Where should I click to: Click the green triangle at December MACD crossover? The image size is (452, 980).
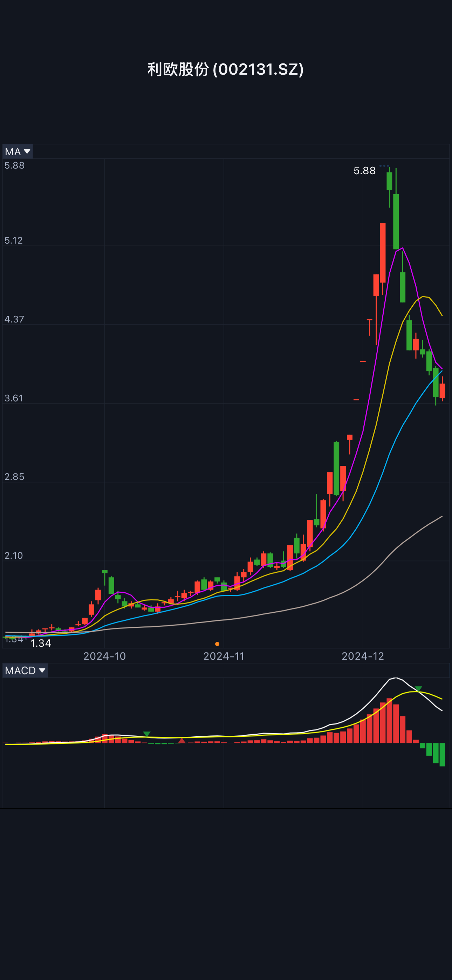[x=418, y=689]
